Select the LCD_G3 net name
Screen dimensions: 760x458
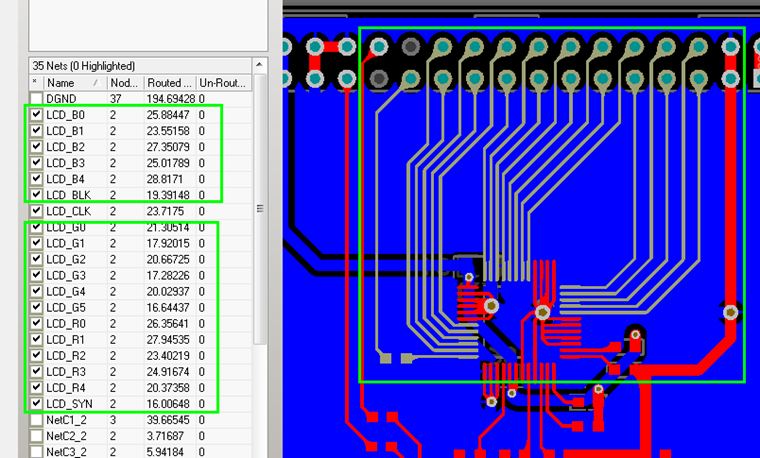point(66,275)
